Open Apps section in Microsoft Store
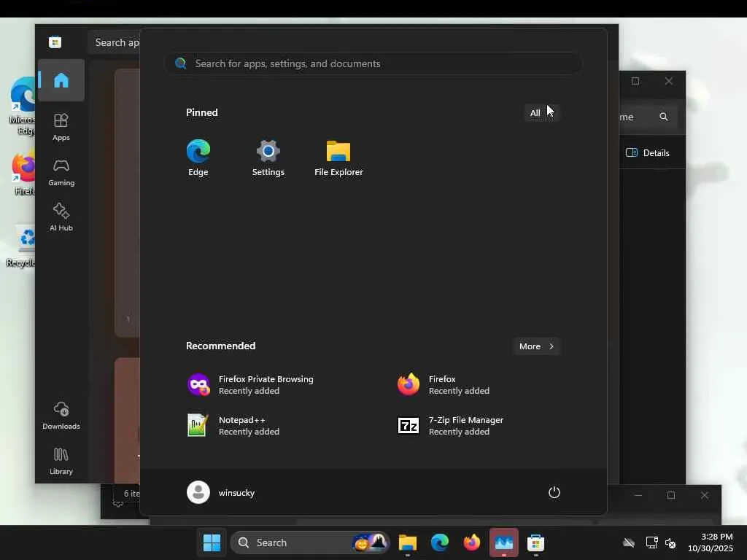Image resolution: width=747 pixels, height=560 pixels. click(x=61, y=127)
